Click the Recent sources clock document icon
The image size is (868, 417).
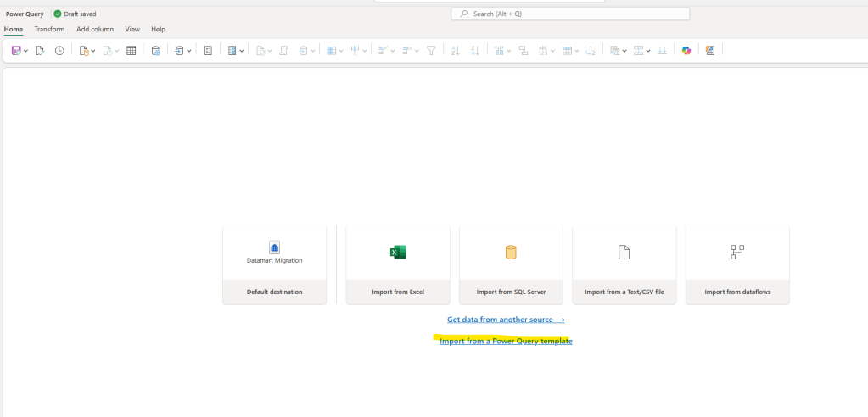[x=108, y=50]
